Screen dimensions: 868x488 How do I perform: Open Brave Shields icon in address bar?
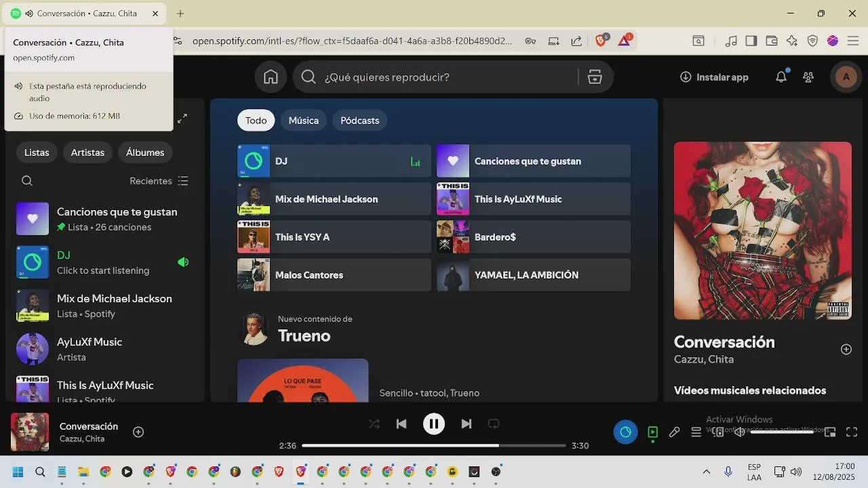(x=601, y=41)
